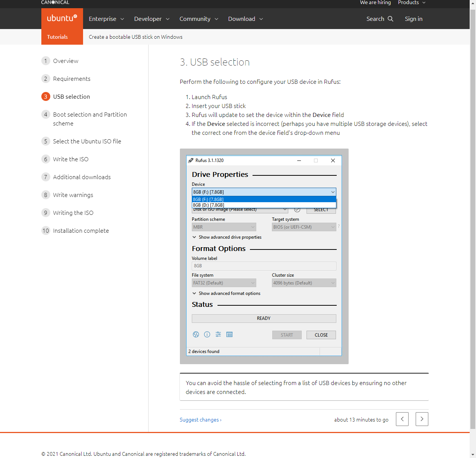Open breadcrumb Create a bootable USB stick on Windows
This screenshot has width=476, height=458.
click(x=136, y=37)
